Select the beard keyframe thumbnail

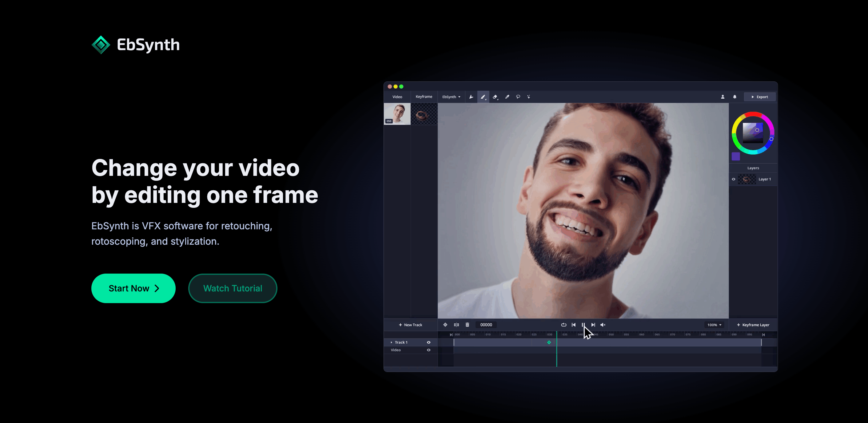click(424, 114)
